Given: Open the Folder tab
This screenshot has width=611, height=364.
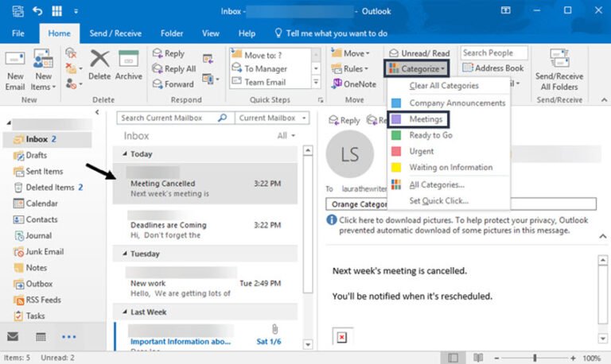Looking at the screenshot, I should [x=172, y=33].
